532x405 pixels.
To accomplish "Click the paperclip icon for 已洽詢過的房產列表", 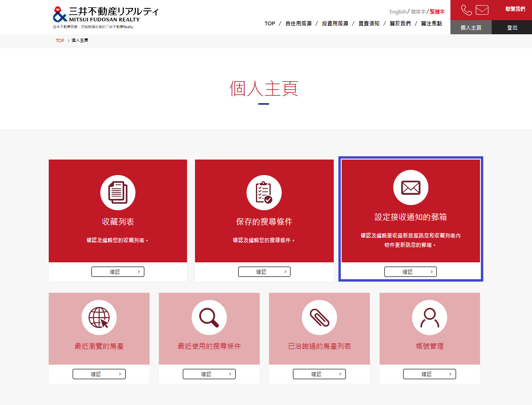I will 319,318.
